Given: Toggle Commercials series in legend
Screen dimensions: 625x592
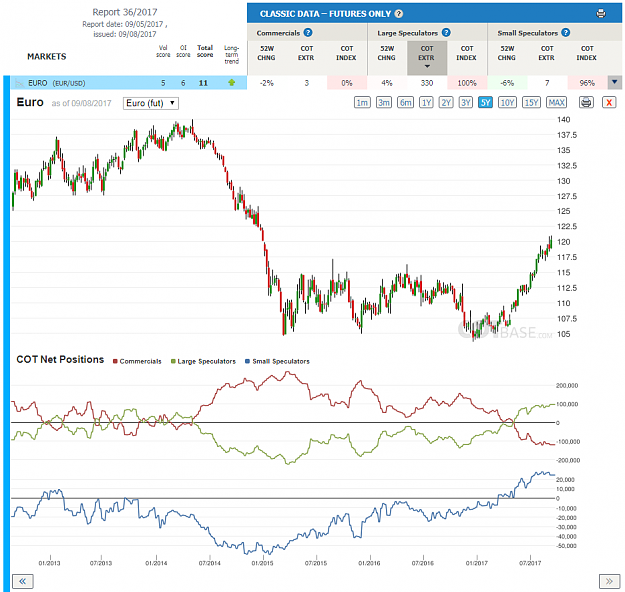Looking at the screenshot, I should [x=137, y=361].
